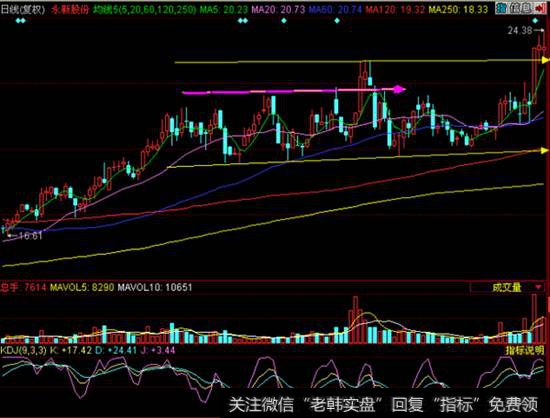Click the 总手: 7614 volume readout
Screen dimensions: 550x418
tap(23, 288)
